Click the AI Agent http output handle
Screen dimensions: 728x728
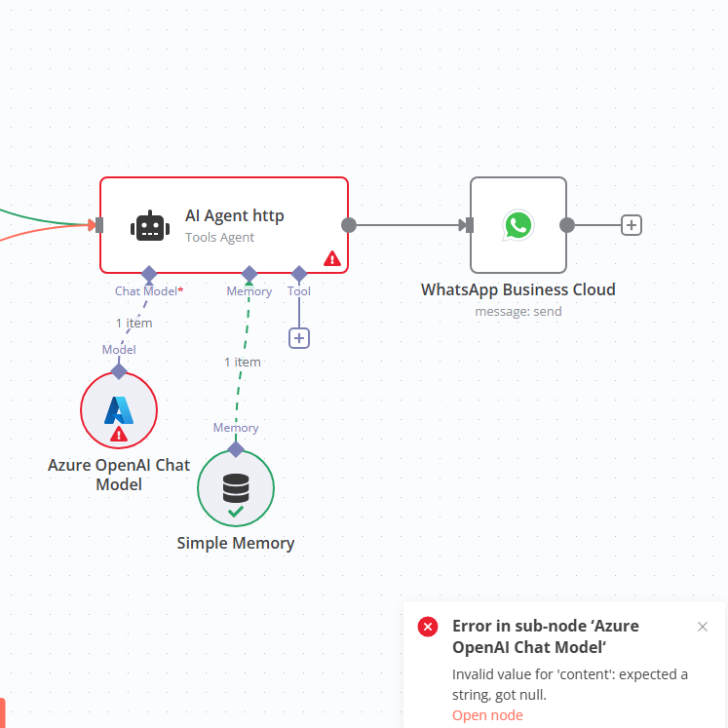point(349,225)
